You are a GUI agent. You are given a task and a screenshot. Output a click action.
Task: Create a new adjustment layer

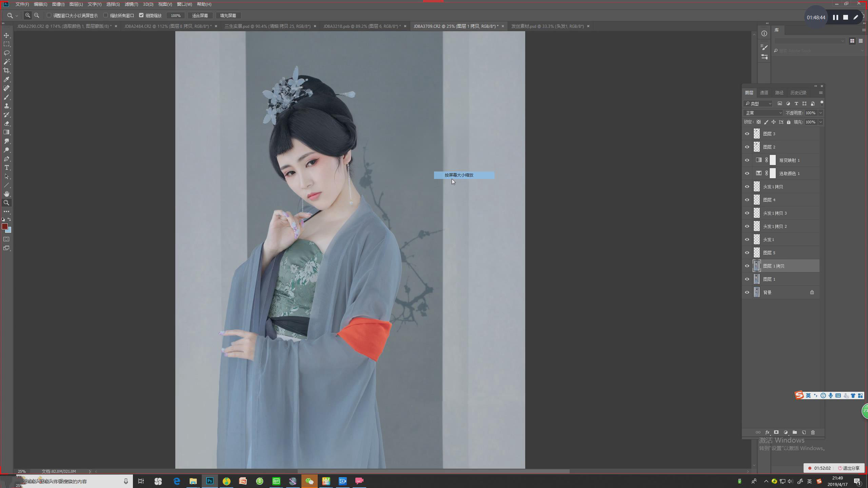pos(786,432)
